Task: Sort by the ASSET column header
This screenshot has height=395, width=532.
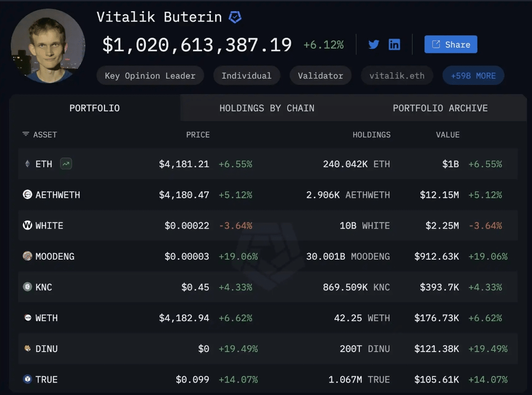Action: tap(45, 135)
